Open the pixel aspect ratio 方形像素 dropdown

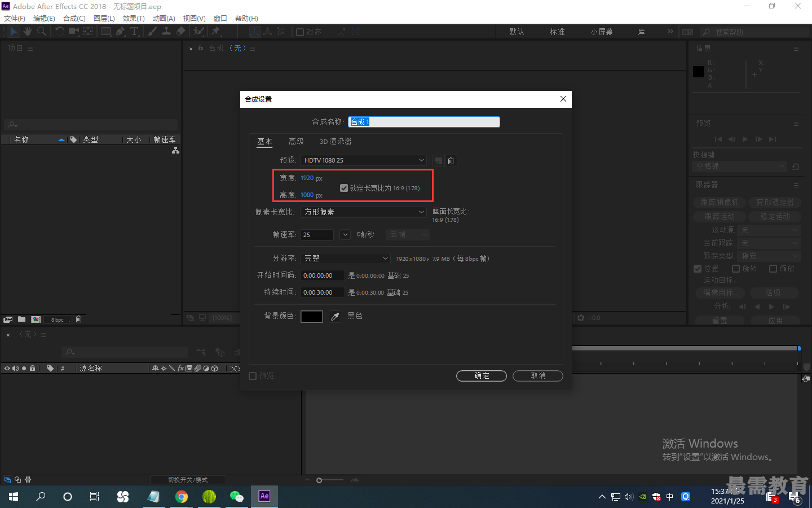coord(364,212)
